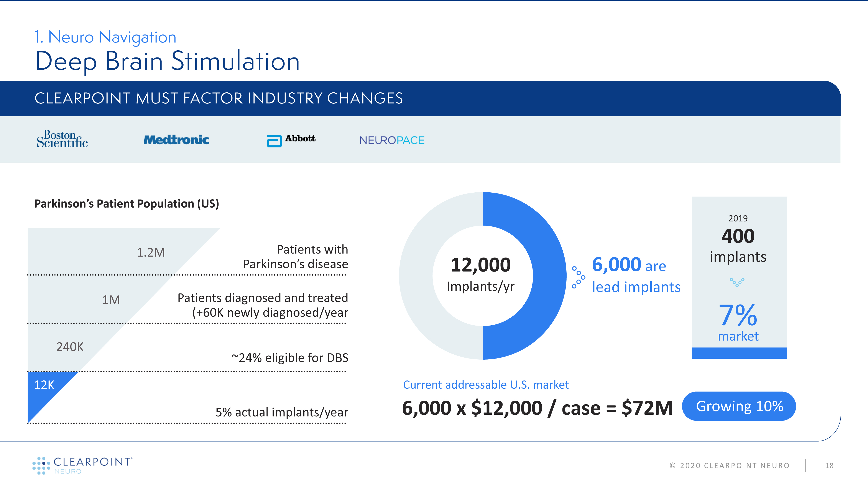868x488 pixels.
Task: Click the Abbott logo
Action: point(291,140)
